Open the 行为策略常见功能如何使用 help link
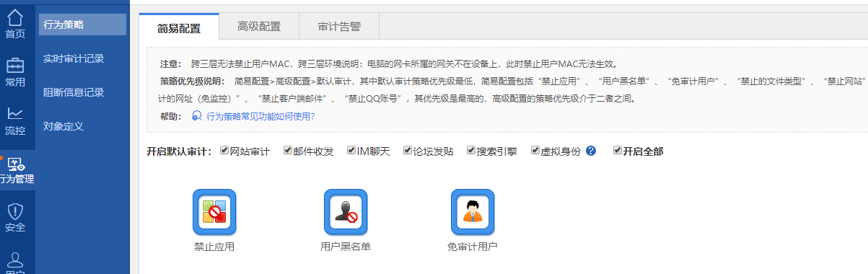 260,115
